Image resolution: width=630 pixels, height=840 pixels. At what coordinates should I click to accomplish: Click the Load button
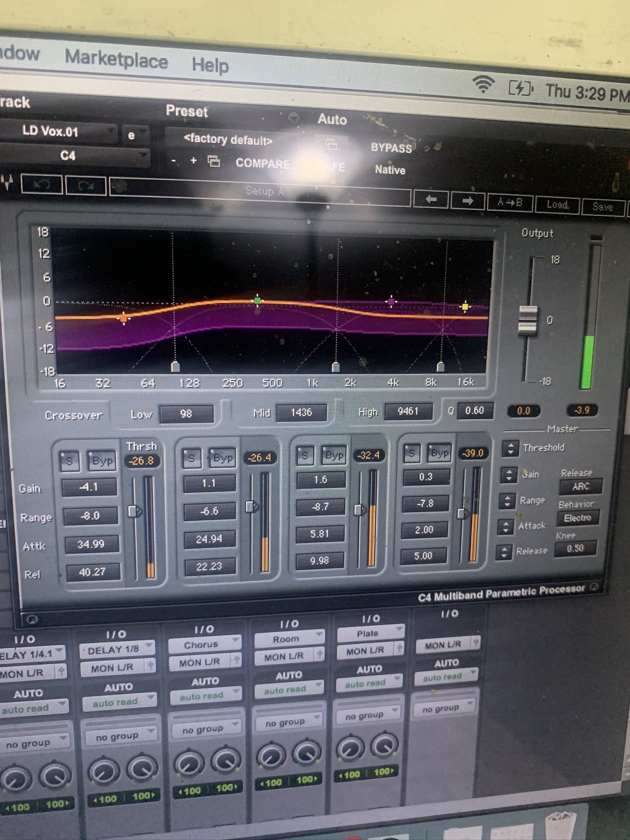(x=557, y=204)
